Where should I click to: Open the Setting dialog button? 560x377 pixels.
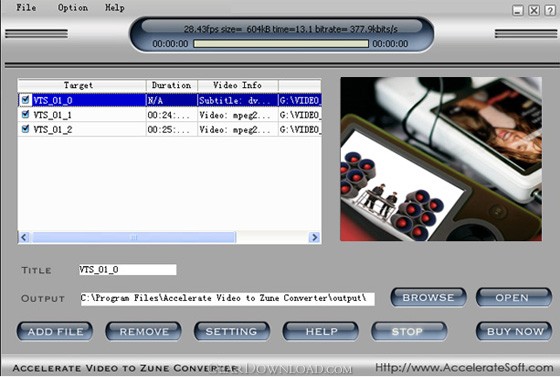232,331
